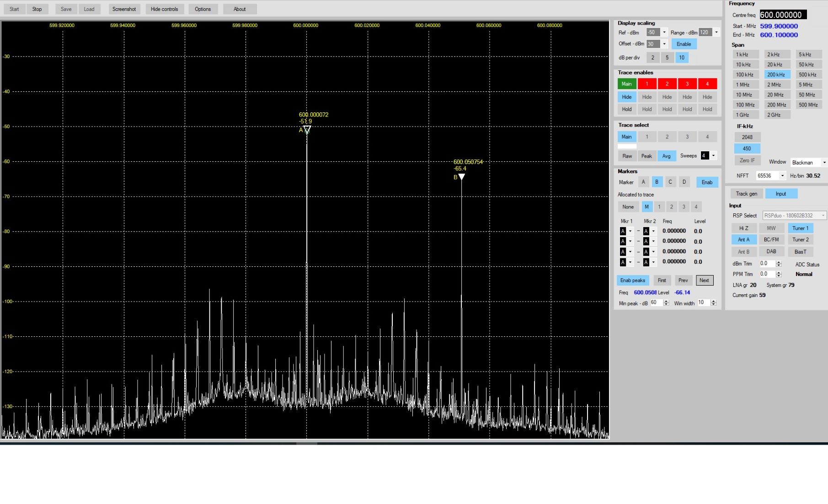Open the About dialog
The height and width of the screenshot is (504, 828).
[x=240, y=9]
